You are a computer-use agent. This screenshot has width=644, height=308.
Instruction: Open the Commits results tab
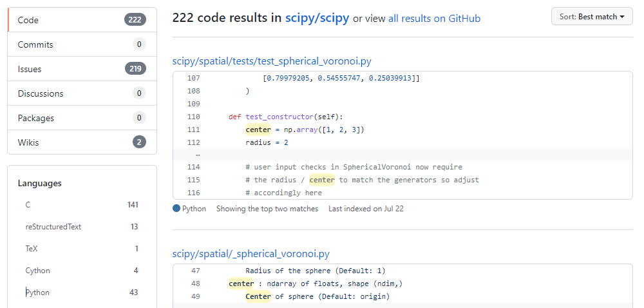[82, 44]
